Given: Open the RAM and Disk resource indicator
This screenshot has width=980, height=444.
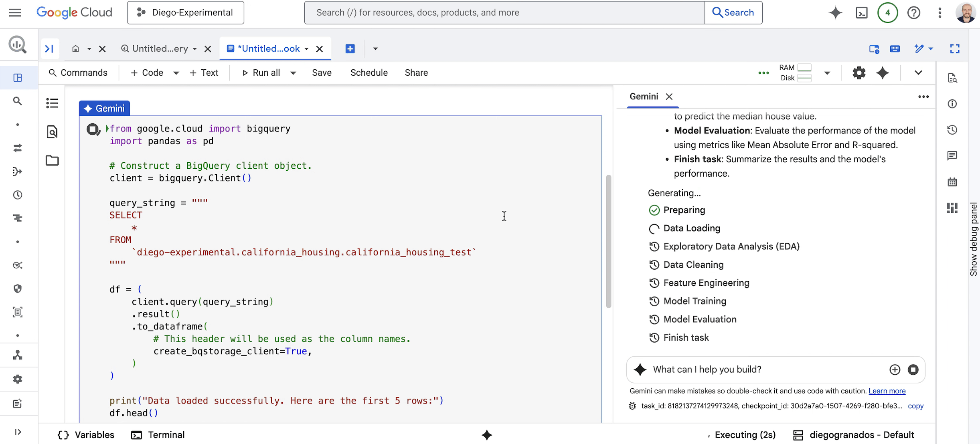Looking at the screenshot, I should (x=795, y=73).
